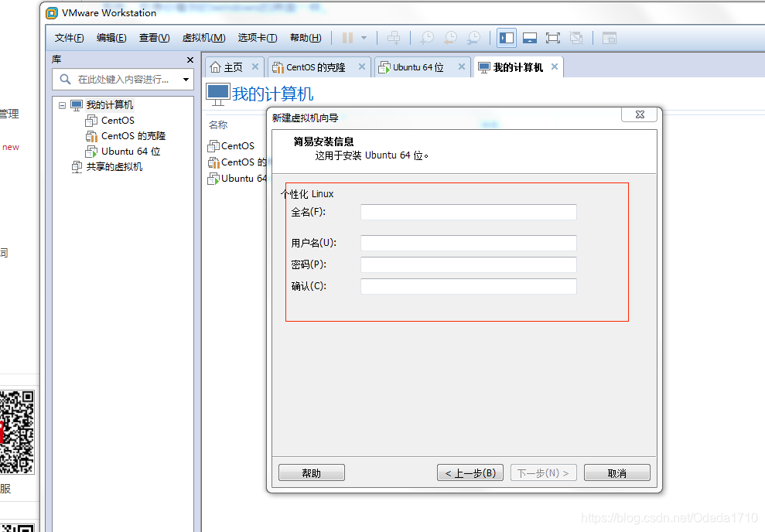Image resolution: width=765 pixels, height=532 pixels.
Task: Close the CentOS 的克隆 tab
Action: [x=362, y=66]
